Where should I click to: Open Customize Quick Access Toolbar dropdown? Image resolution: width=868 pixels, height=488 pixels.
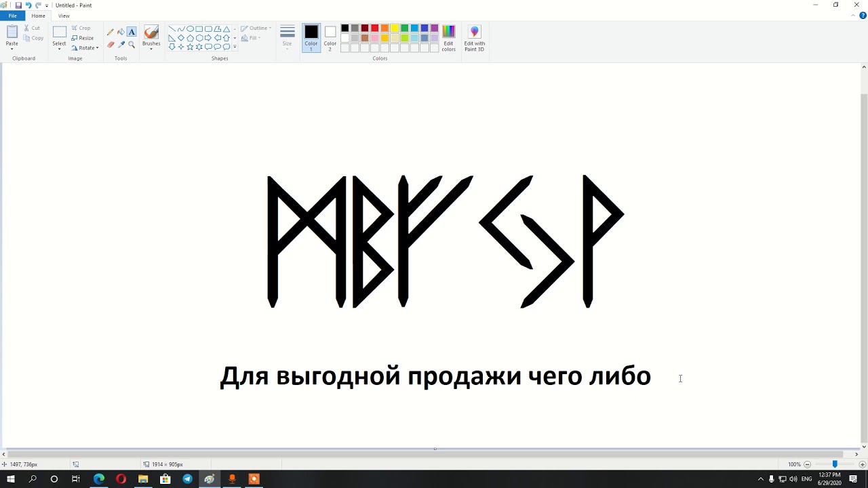point(47,5)
